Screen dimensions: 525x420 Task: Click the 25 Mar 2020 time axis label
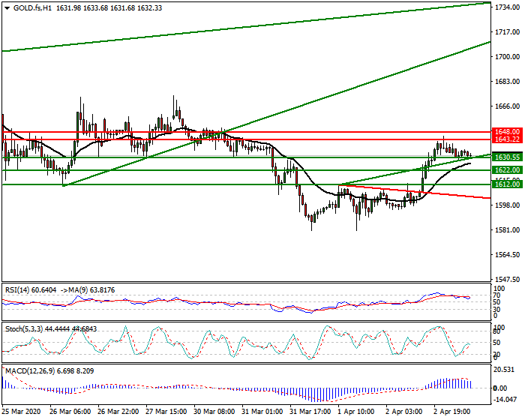22,411
